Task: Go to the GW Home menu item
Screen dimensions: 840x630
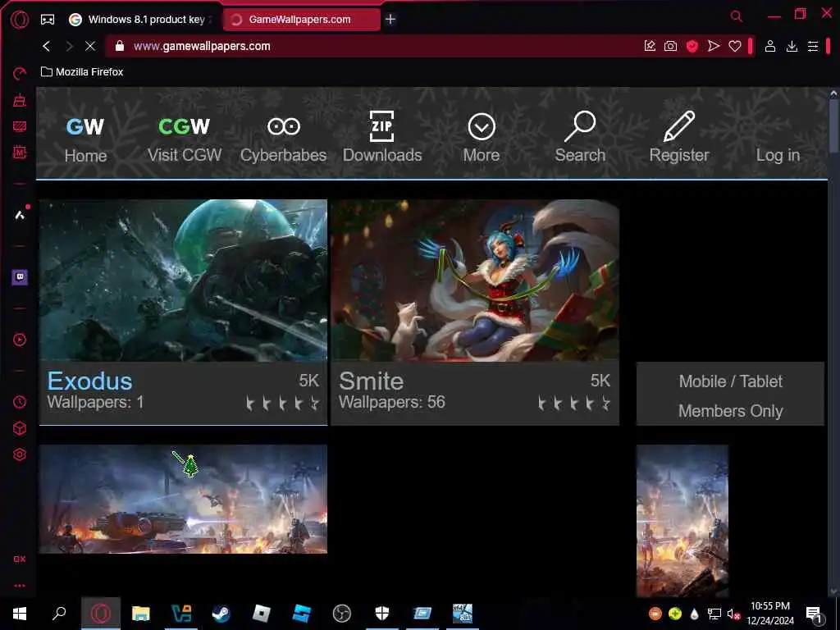Action: (85, 139)
